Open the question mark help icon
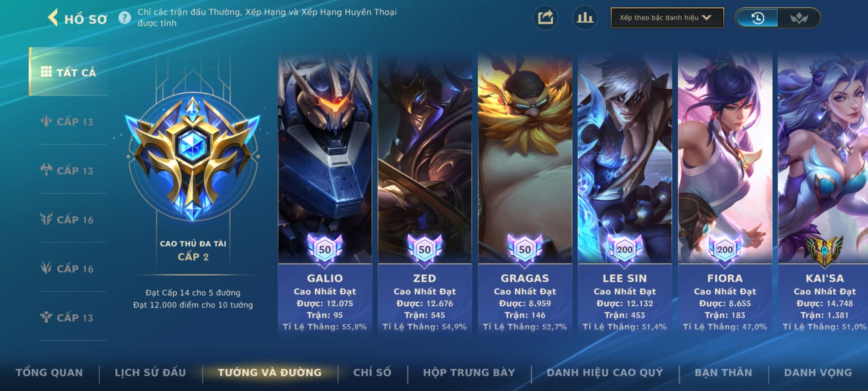This screenshot has height=391, width=868. pyautogui.click(x=125, y=17)
